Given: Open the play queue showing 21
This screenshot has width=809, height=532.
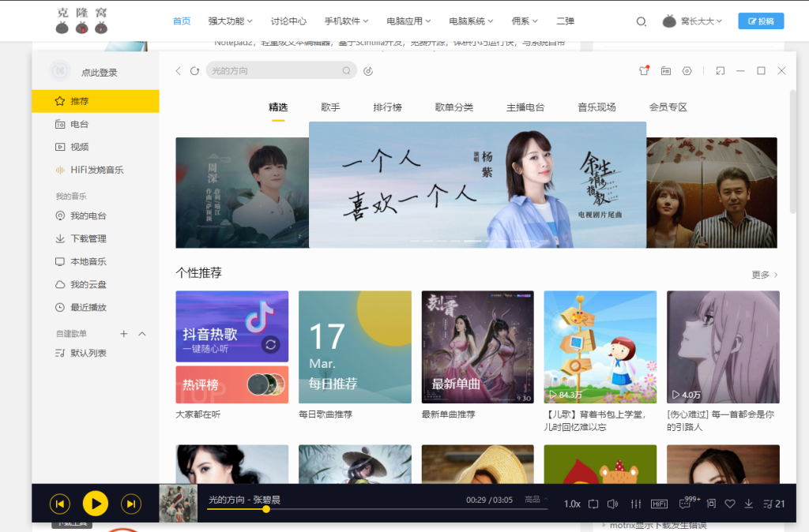Looking at the screenshot, I should 774,504.
